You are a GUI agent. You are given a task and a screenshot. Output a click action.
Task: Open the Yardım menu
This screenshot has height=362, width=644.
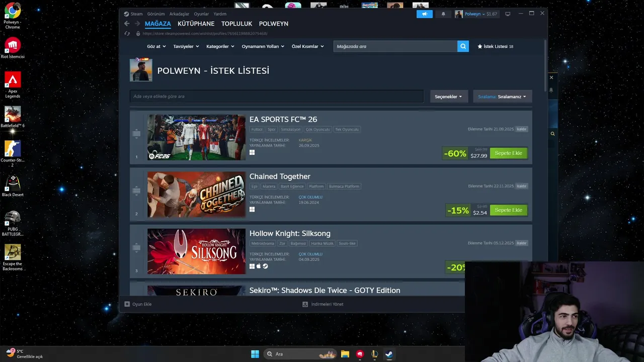tap(220, 14)
